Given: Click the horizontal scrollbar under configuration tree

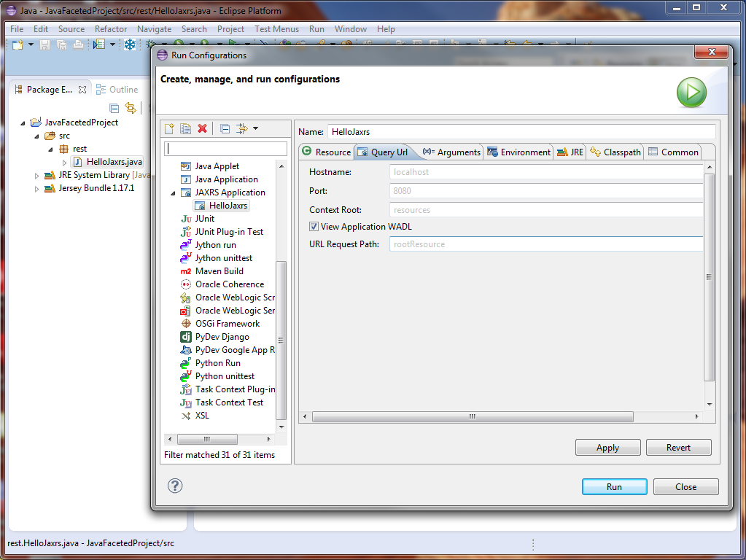Looking at the screenshot, I should click(207, 439).
